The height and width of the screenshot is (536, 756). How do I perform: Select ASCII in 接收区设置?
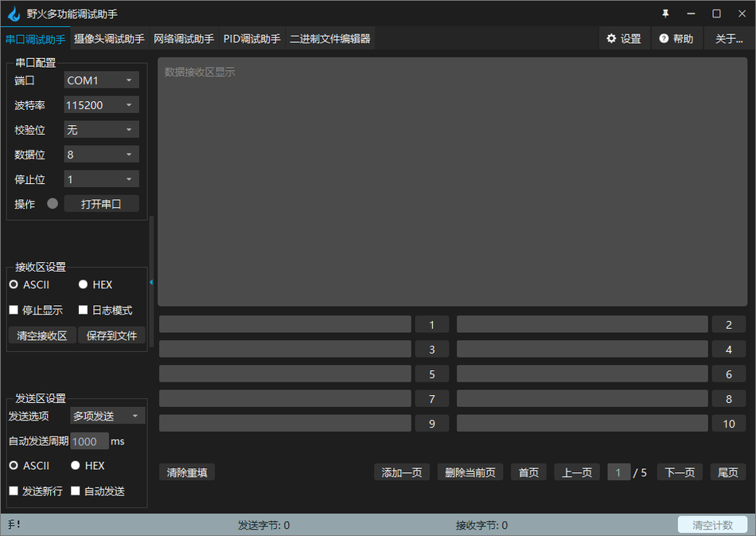click(x=29, y=284)
